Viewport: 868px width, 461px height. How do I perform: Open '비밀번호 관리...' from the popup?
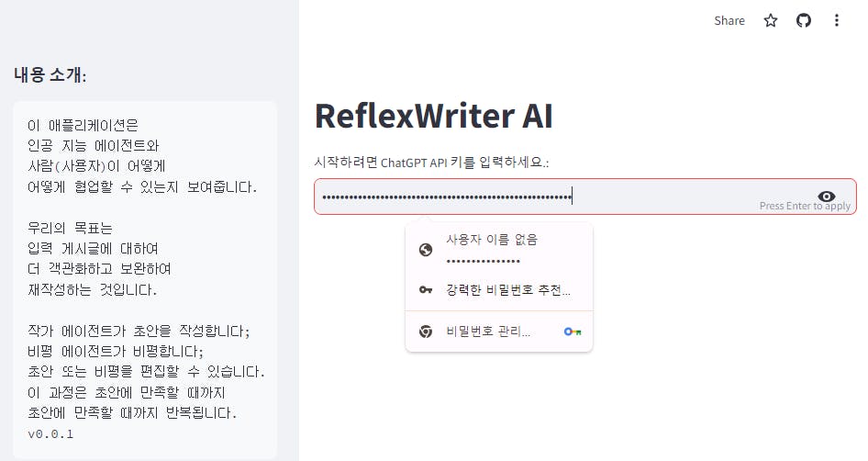[x=488, y=332]
